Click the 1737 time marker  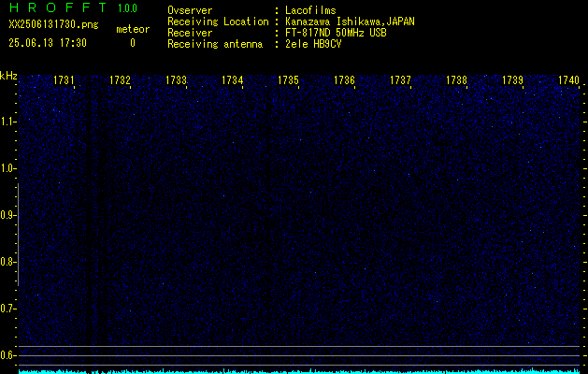(400, 80)
